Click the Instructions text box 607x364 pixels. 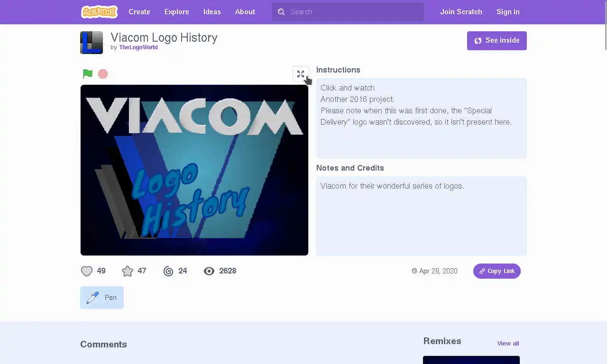pos(422,118)
